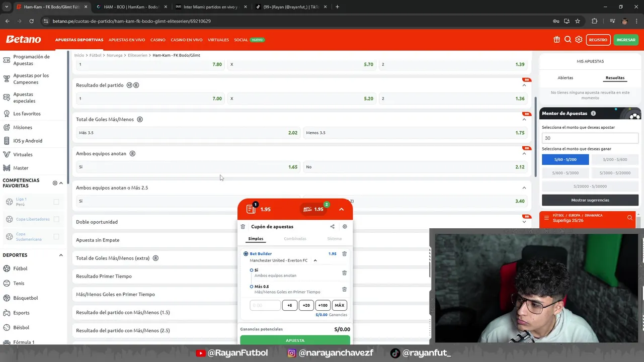This screenshot has height=362, width=644.
Task: Add +20 to the stake
Action: point(306,305)
